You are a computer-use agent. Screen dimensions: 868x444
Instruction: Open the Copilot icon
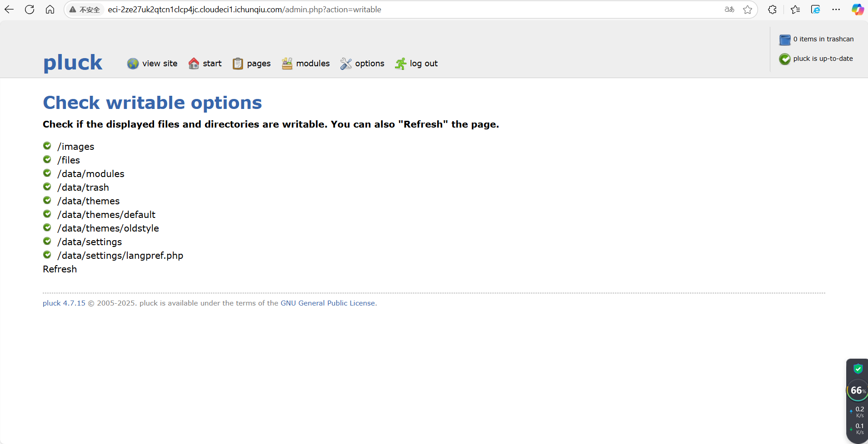858,10
